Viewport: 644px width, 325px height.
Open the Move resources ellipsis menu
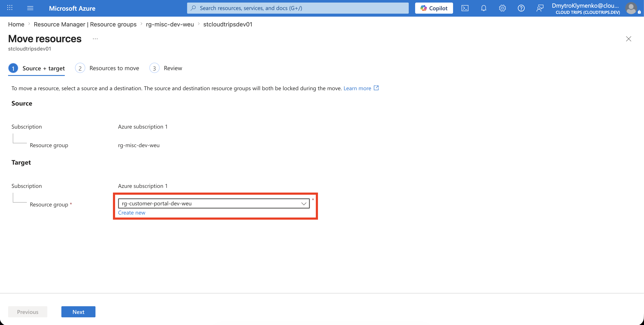[x=95, y=39]
